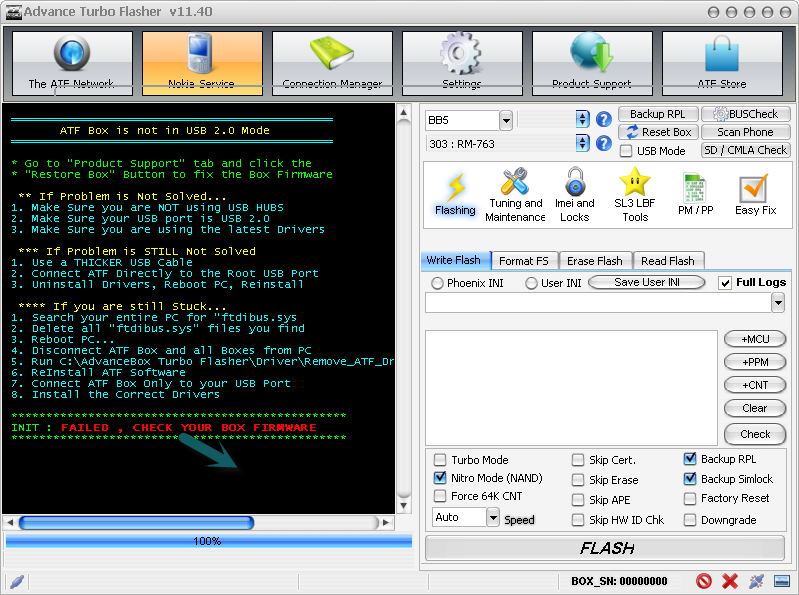Click the blue window icon in status bar
Image resolution: width=799 pixels, height=595 pixels.
[x=782, y=581]
